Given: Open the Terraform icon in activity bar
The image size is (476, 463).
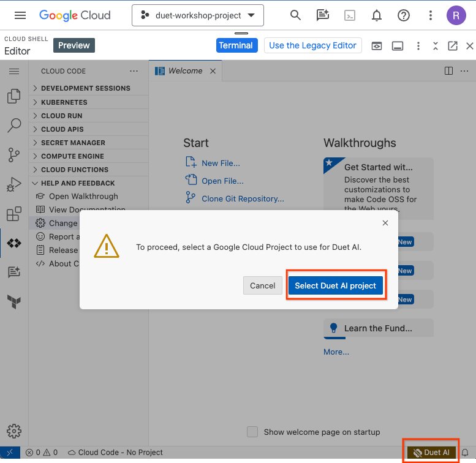Looking at the screenshot, I should (x=13, y=301).
